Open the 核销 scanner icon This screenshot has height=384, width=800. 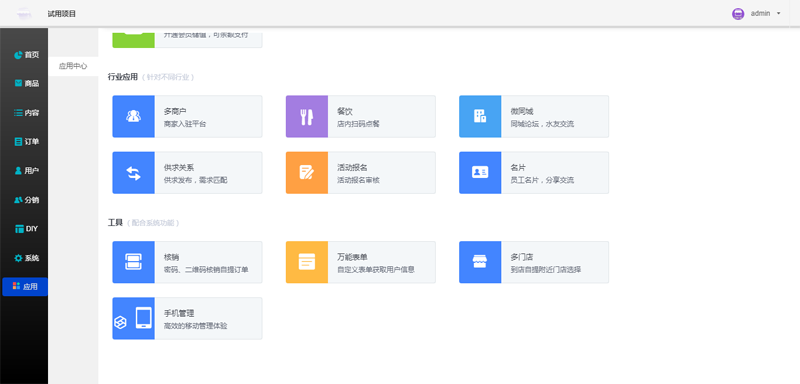click(133, 262)
